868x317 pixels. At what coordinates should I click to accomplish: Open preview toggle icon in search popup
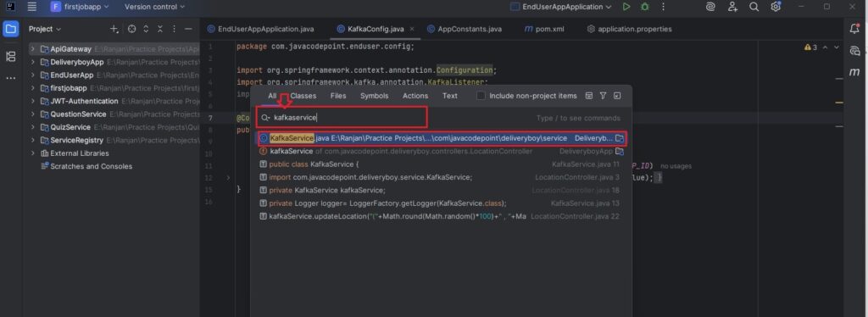[589, 96]
